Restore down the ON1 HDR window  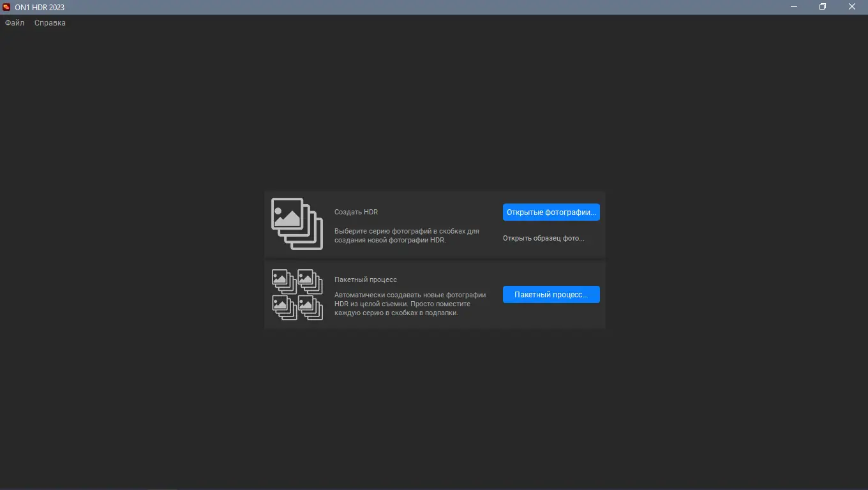pos(823,7)
